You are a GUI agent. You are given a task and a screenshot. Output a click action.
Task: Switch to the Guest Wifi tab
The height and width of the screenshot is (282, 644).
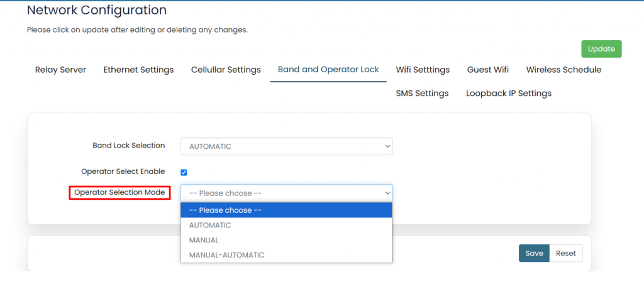point(487,70)
